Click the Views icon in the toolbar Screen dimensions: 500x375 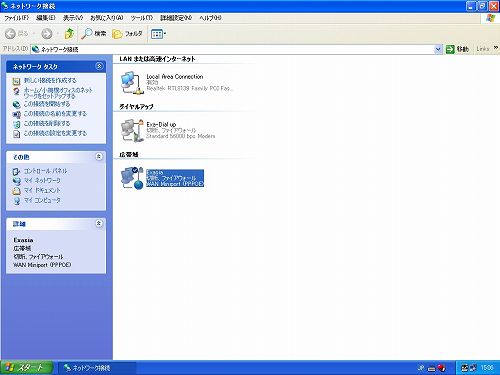pos(157,34)
